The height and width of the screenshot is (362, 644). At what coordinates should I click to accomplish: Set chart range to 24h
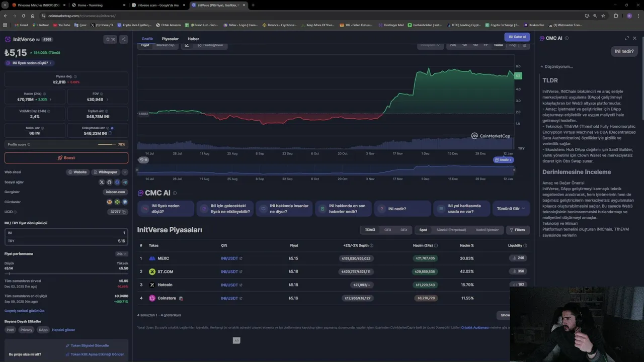(453, 45)
